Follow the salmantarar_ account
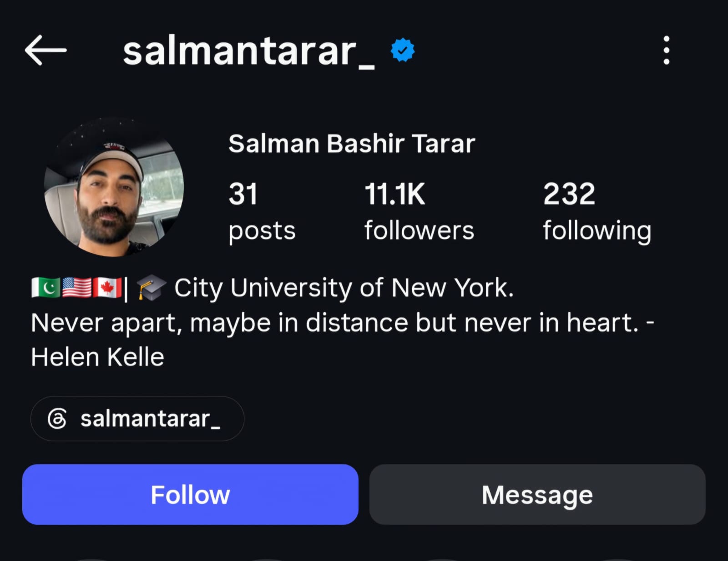Screen dimensions: 728x561 190,494
